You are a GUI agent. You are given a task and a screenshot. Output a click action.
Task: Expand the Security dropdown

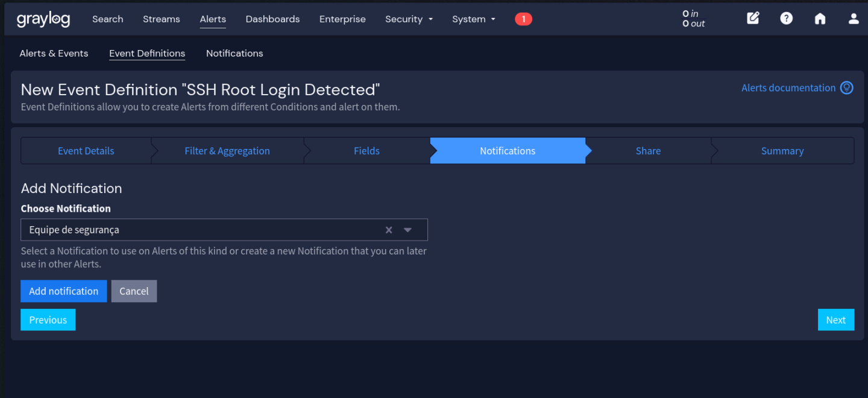click(409, 19)
